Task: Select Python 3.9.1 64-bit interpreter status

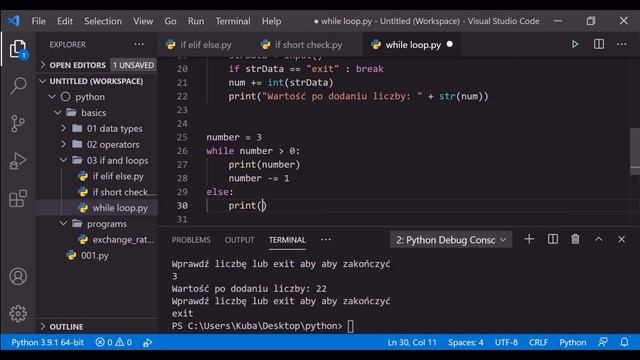Action: coord(47,342)
